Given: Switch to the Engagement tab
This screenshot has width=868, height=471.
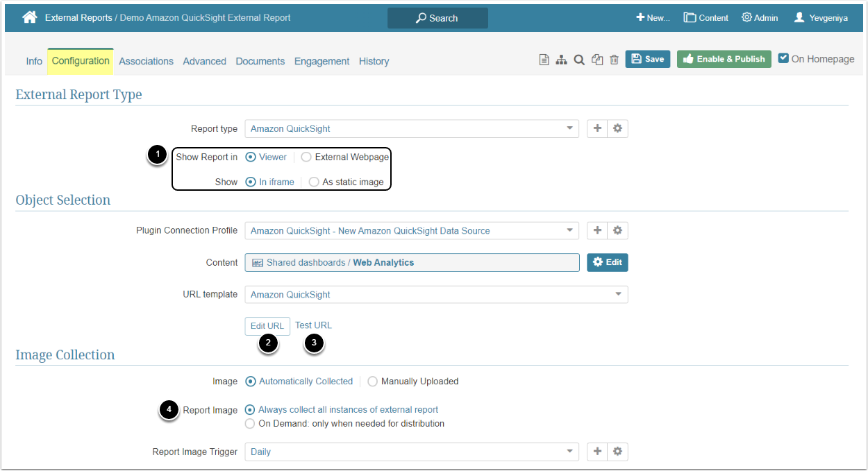Looking at the screenshot, I should [x=322, y=61].
